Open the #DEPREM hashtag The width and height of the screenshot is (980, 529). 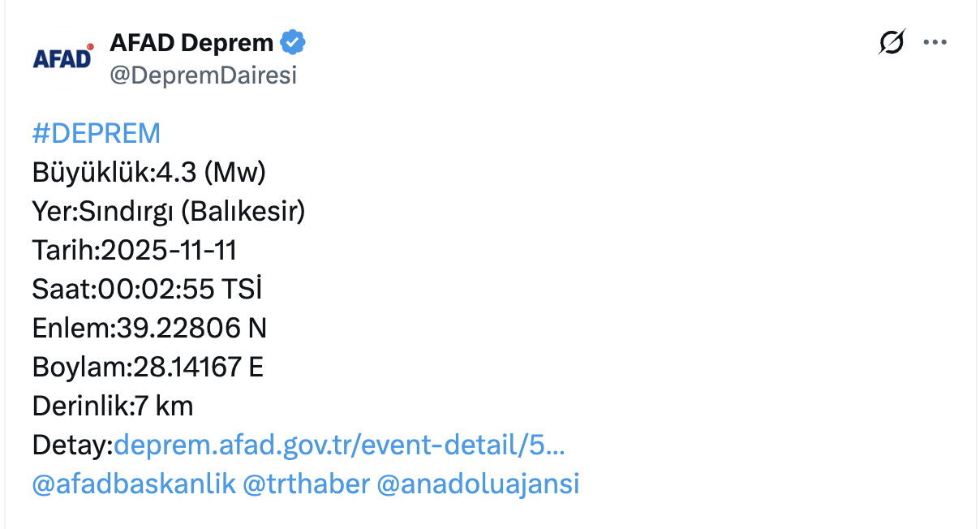97,133
